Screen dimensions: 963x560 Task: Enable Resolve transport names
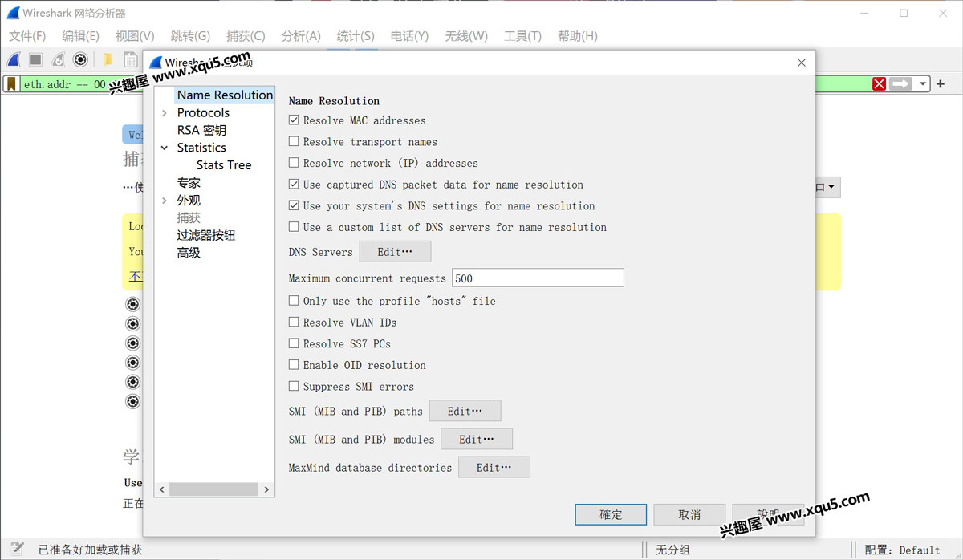tap(294, 142)
